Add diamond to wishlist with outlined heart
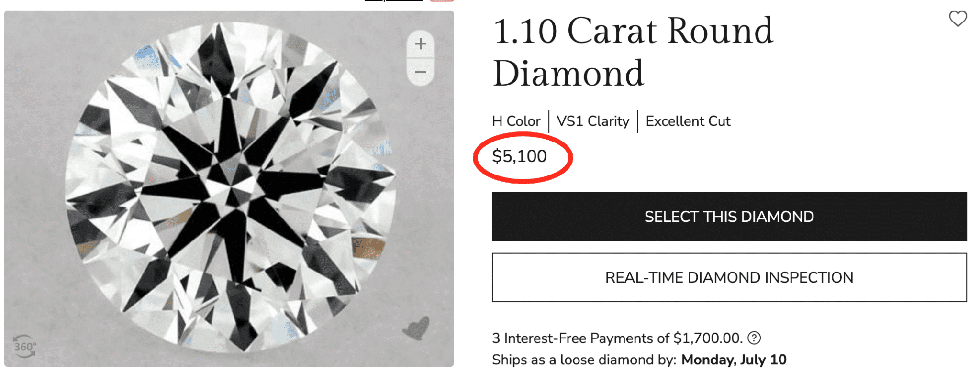 (958, 19)
